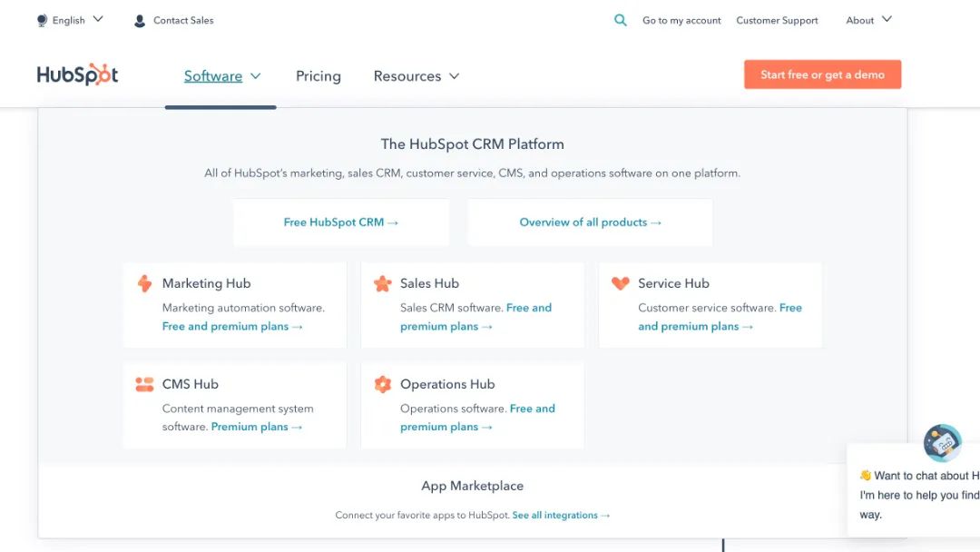Open the search magnifier icon

point(620,20)
